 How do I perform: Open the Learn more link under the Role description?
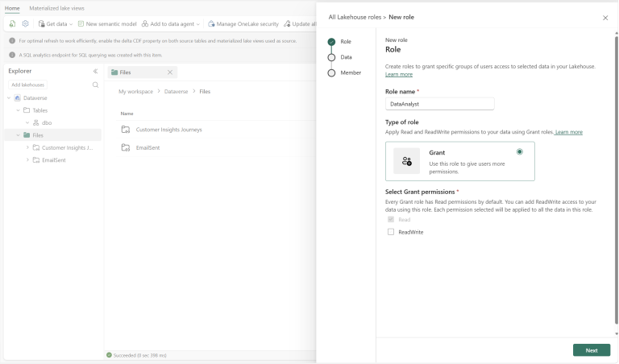(x=399, y=75)
